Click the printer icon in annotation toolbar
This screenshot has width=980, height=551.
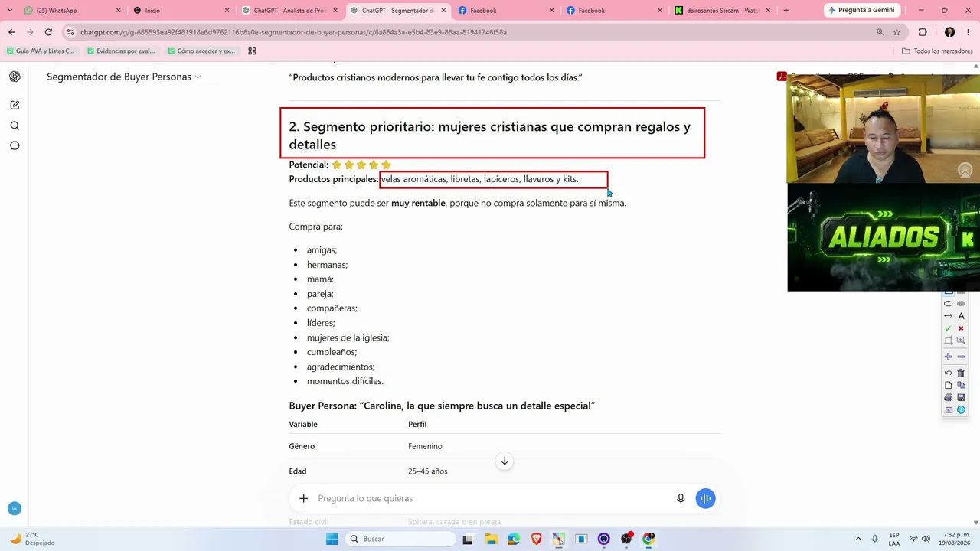click(x=948, y=397)
